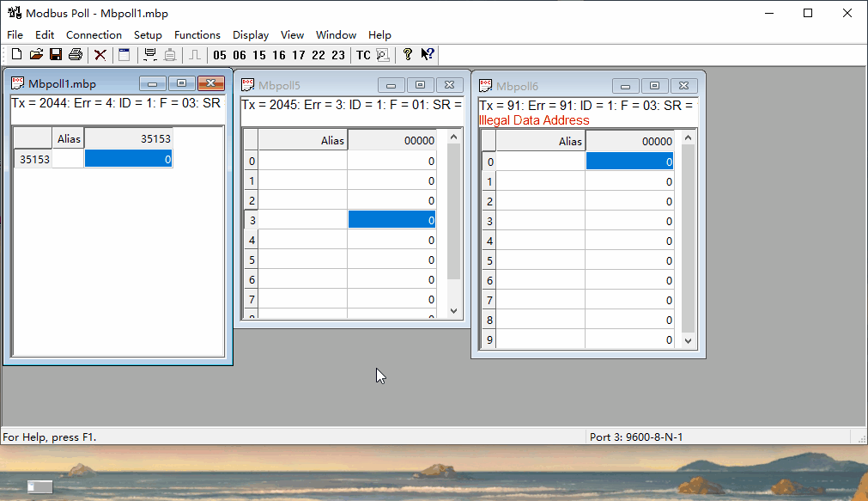Select highlighted row 0 value in Mbpoll6
868x501 pixels.
630,162
